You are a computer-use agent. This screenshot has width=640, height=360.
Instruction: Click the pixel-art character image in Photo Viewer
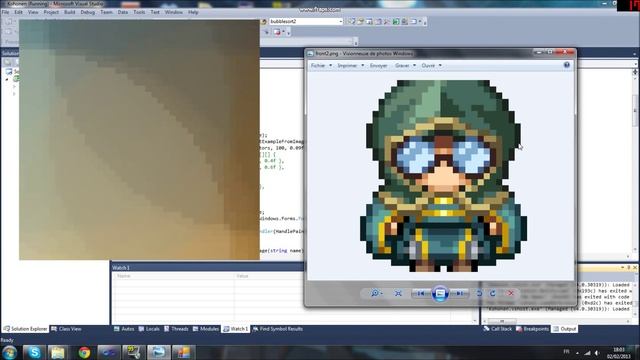tap(443, 176)
